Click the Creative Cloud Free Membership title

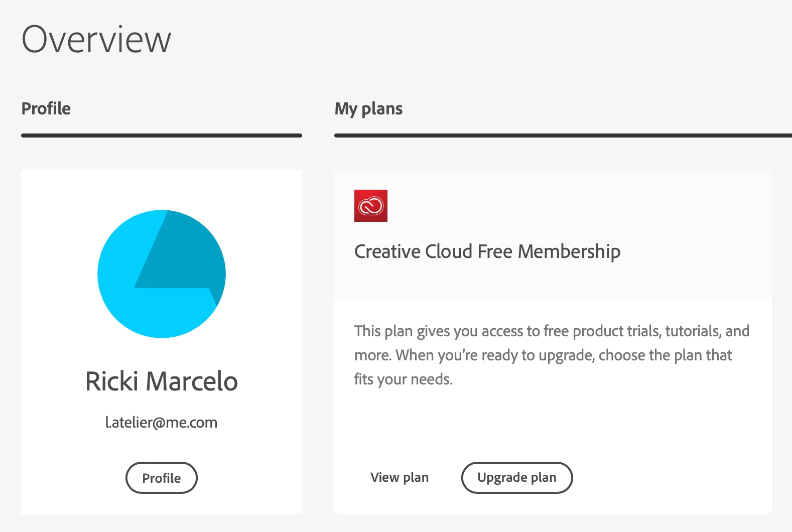pyautogui.click(x=487, y=251)
